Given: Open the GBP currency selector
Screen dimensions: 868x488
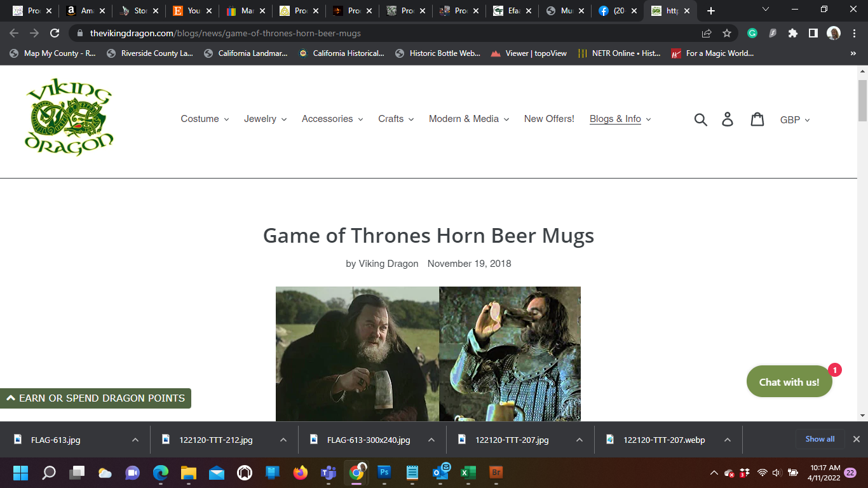Looking at the screenshot, I should (795, 119).
